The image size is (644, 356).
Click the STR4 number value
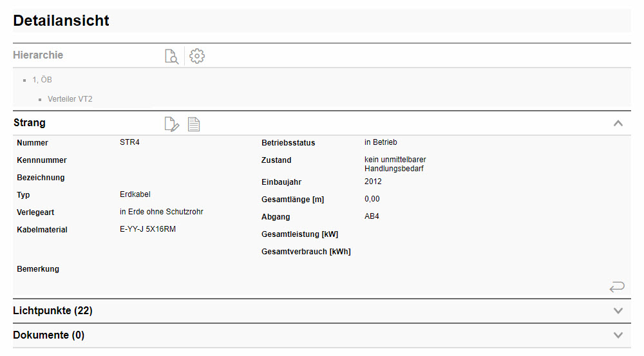pyautogui.click(x=129, y=142)
